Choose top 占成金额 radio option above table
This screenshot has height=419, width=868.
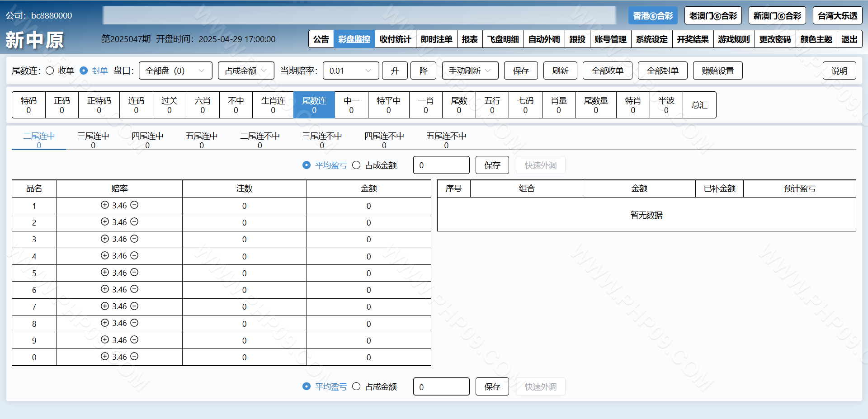point(356,165)
